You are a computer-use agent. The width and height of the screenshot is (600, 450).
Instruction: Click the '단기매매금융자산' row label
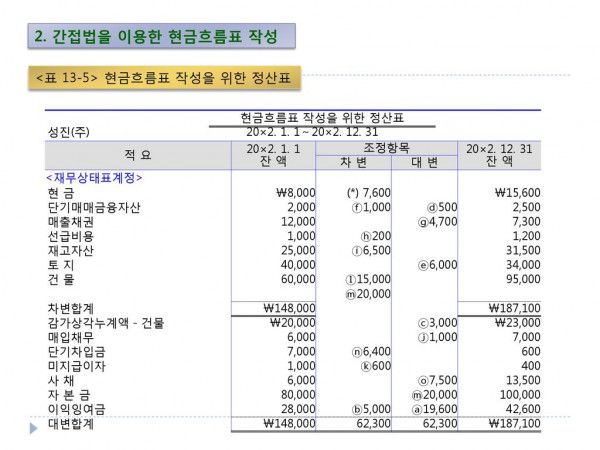[94, 207]
